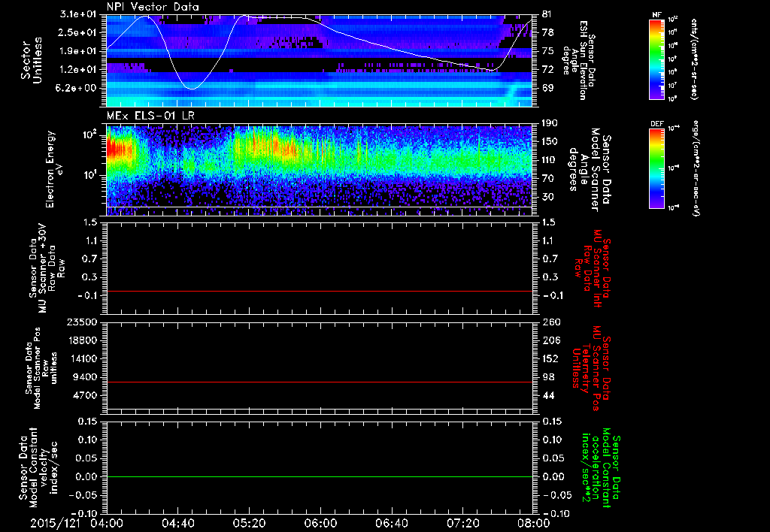
Task: Click the 81 sun elevation tick value
Action: click(x=548, y=15)
